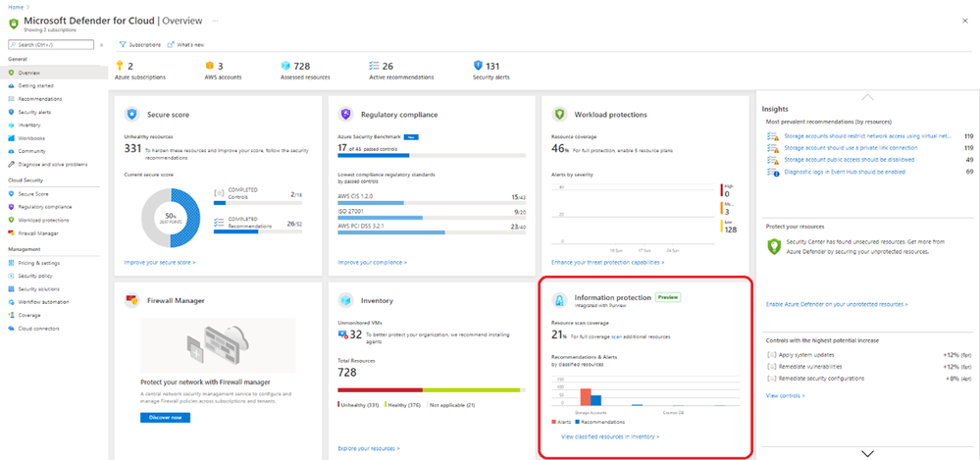Click the Defender for Cloud shield icon in header
Viewport: 980px width, 460px height.
13,24
